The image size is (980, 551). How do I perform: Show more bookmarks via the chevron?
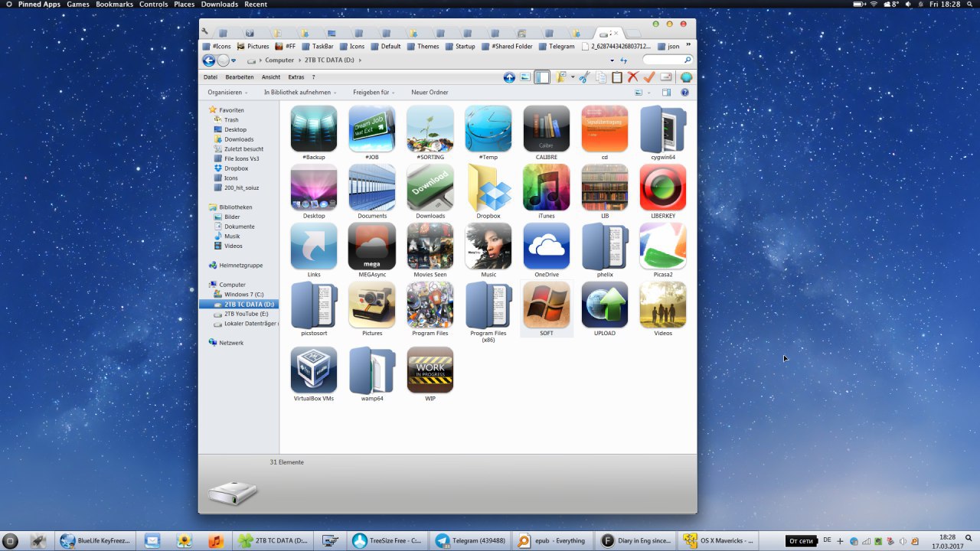pos(688,46)
